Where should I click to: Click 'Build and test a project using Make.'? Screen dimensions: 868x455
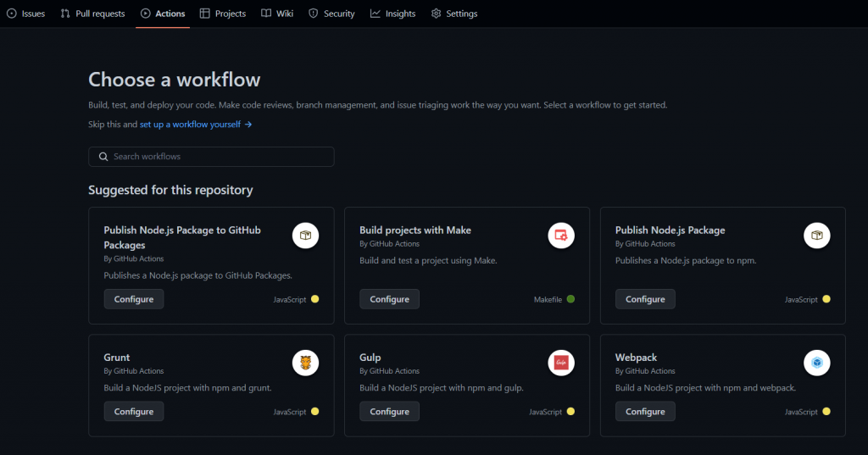(x=428, y=260)
